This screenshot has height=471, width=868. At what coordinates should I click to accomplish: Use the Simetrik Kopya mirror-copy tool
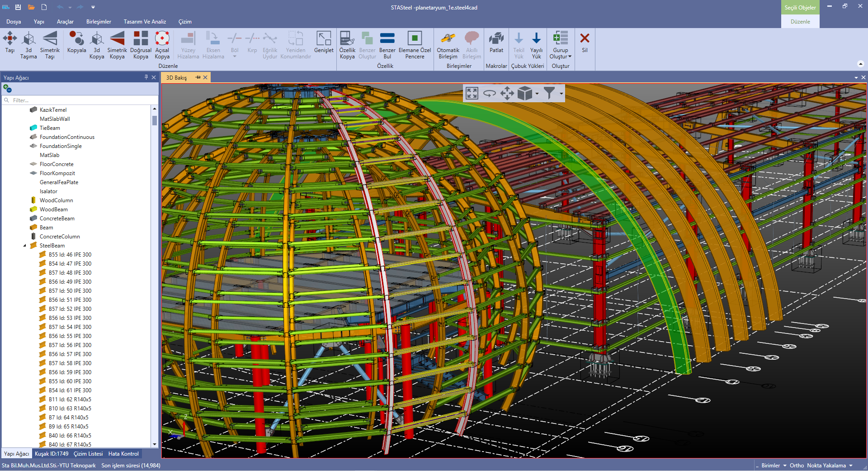pos(117,45)
